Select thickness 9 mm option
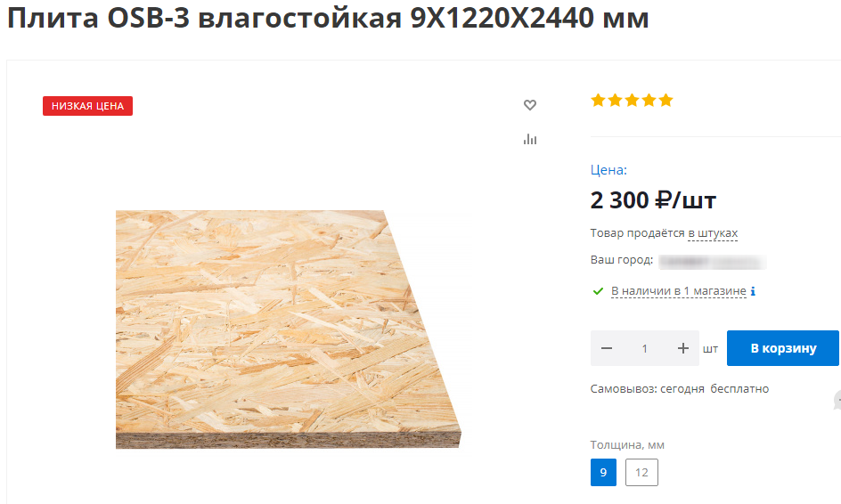The image size is (841, 504). click(603, 472)
